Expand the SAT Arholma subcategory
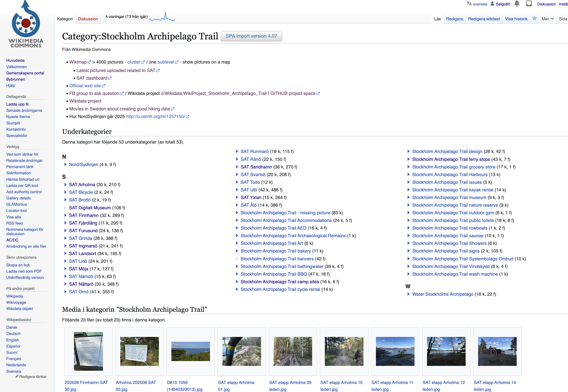Screen dimensions: 568x392 (x=65, y=185)
